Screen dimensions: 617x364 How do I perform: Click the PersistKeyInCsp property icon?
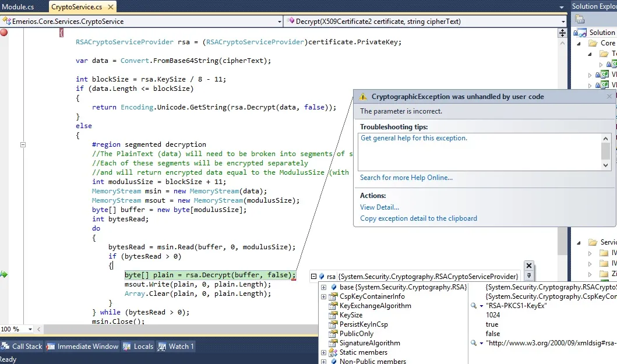pyautogui.click(x=333, y=324)
